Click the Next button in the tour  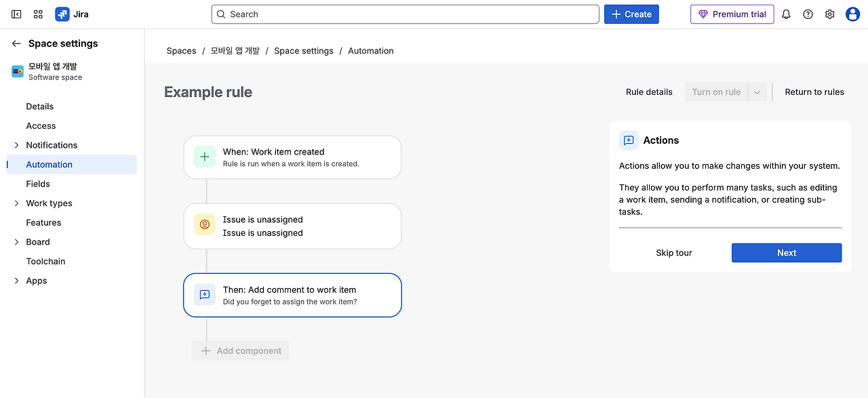[x=786, y=253]
